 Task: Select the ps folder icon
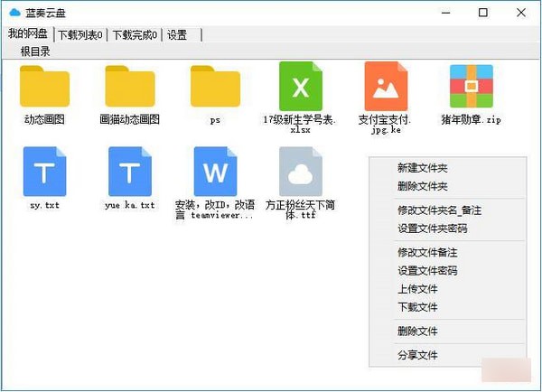[215, 87]
